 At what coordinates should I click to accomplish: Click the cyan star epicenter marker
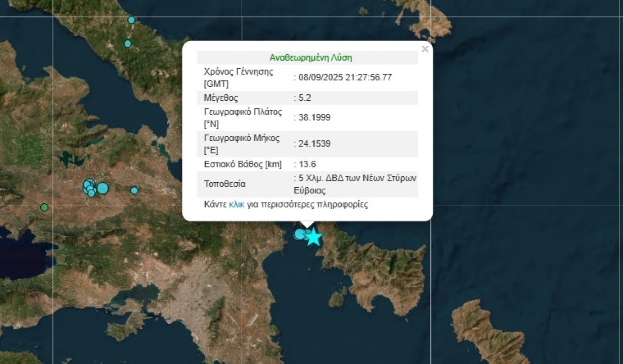pyautogui.click(x=314, y=237)
